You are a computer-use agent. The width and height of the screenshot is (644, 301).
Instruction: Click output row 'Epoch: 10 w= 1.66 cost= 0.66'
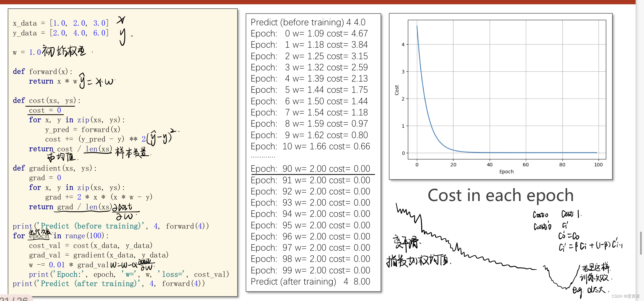click(x=311, y=146)
